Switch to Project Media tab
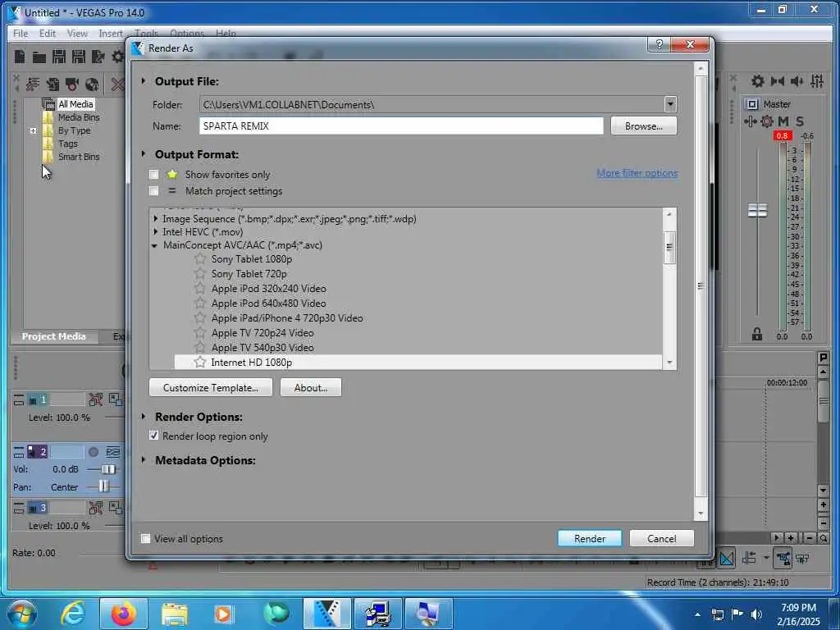 (x=53, y=336)
